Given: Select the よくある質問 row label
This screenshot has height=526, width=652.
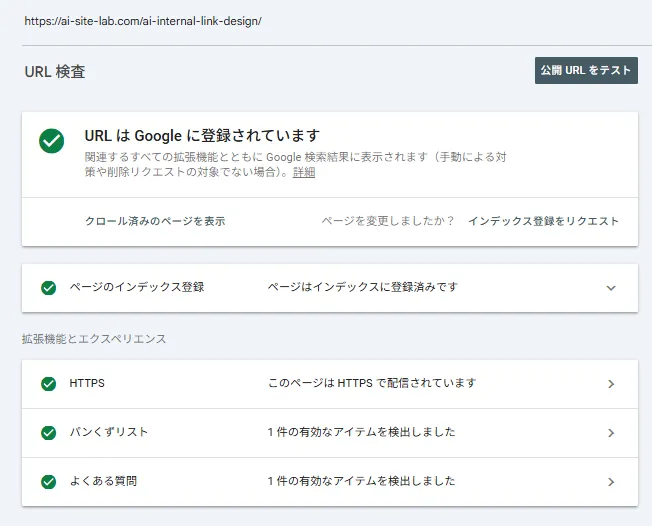Looking at the screenshot, I should 103,481.
